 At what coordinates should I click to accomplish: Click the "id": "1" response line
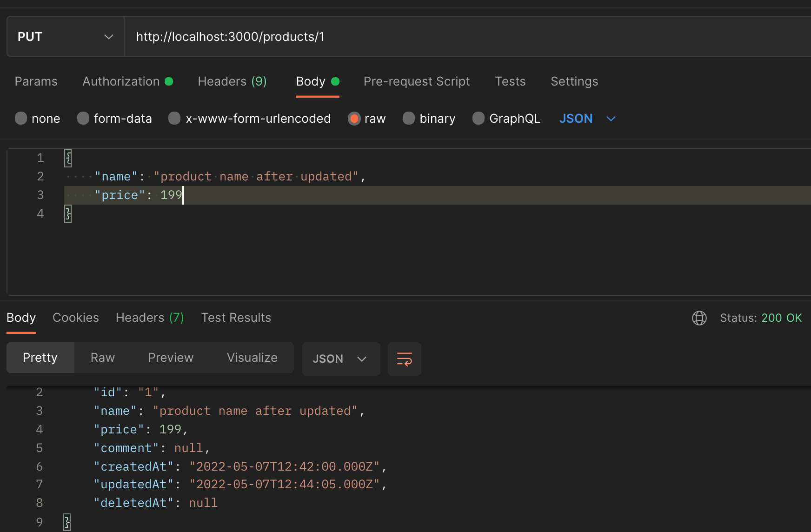click(x=130, y=392)
